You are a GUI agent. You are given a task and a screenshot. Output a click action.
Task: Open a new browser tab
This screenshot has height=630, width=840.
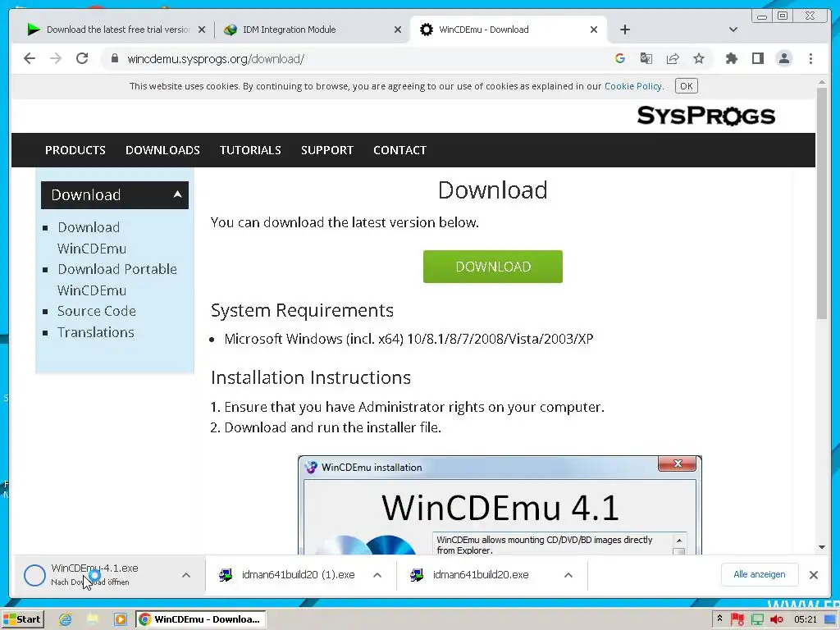click(624, 30)
